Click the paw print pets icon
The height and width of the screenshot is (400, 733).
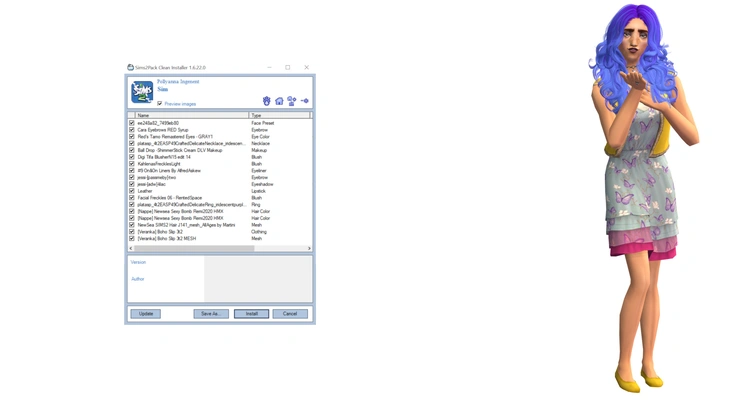pos(266,100)
